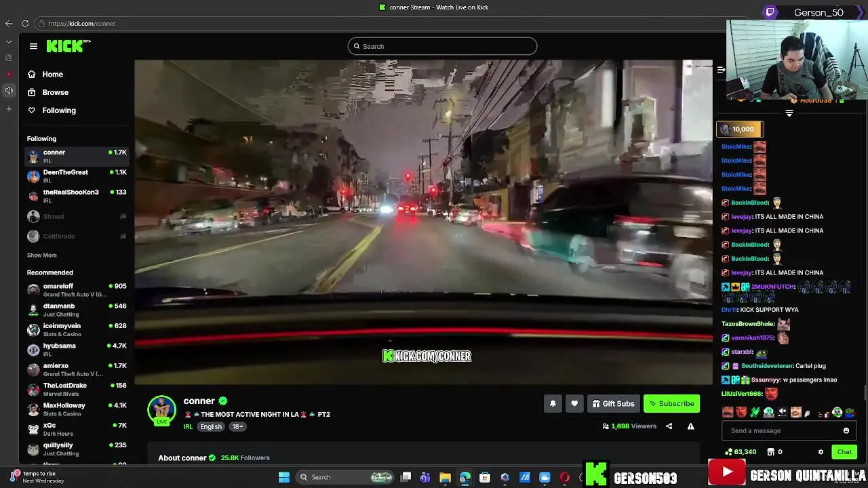Image resolution: width=868 pixels, height=488 pixels.
Task: Open the Windows Start menu
Action: click(x=284, y=477)
